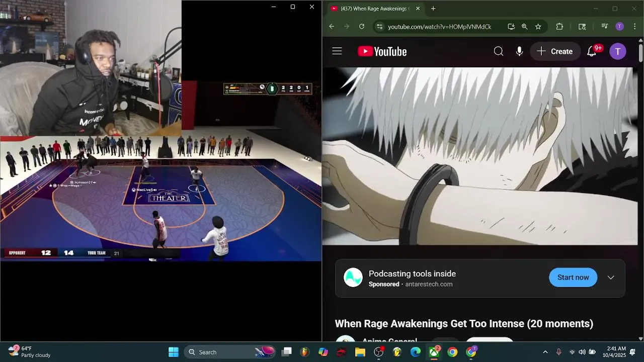The image size is (644, 362).
Task: Open media controls icon in Chrome toolbar
Action: coord(605,27)
